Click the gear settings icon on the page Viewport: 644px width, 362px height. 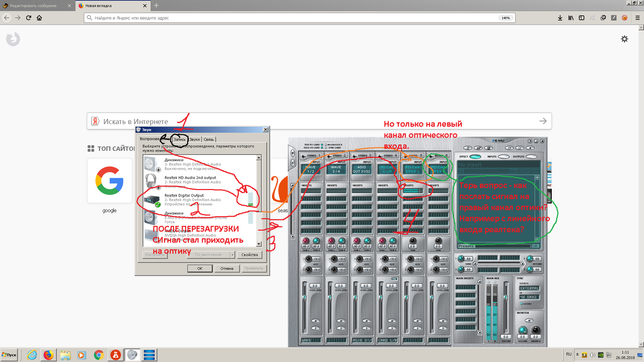tap(624, 39)
